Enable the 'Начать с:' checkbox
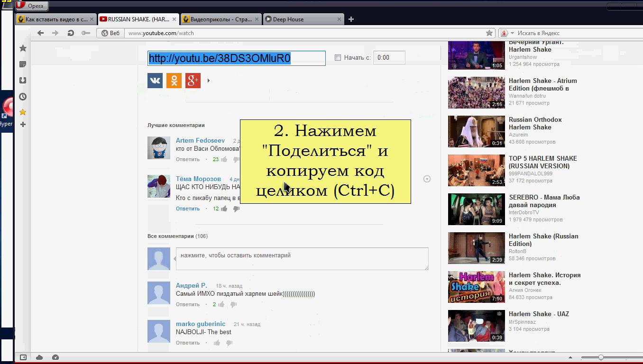This screenshot has height=364, width=643. click(x=338, y=58)
